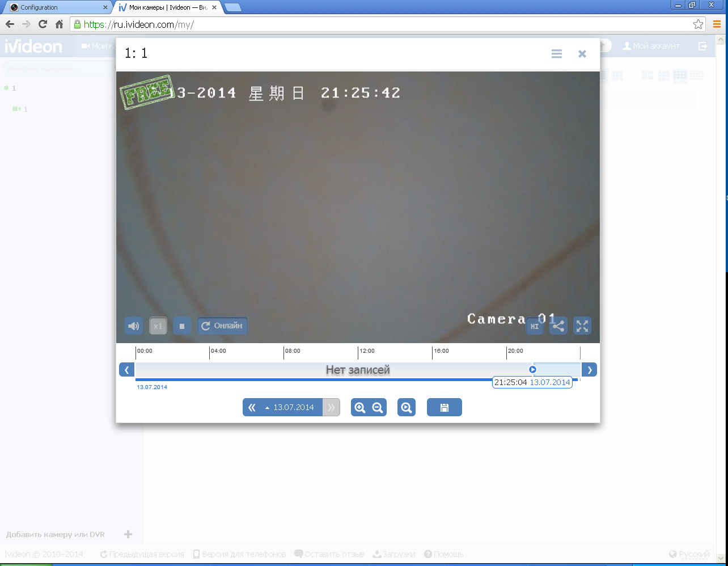Select server '1' in the sidebar tree

click(14, 88)
